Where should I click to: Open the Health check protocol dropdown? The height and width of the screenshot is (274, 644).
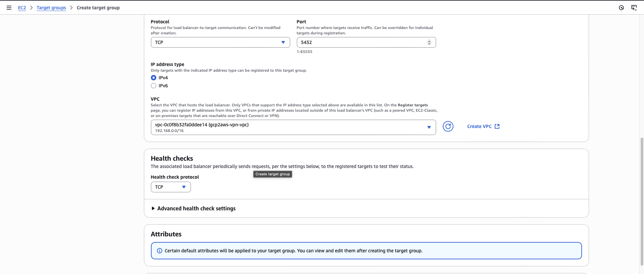(x=171, y=187)
